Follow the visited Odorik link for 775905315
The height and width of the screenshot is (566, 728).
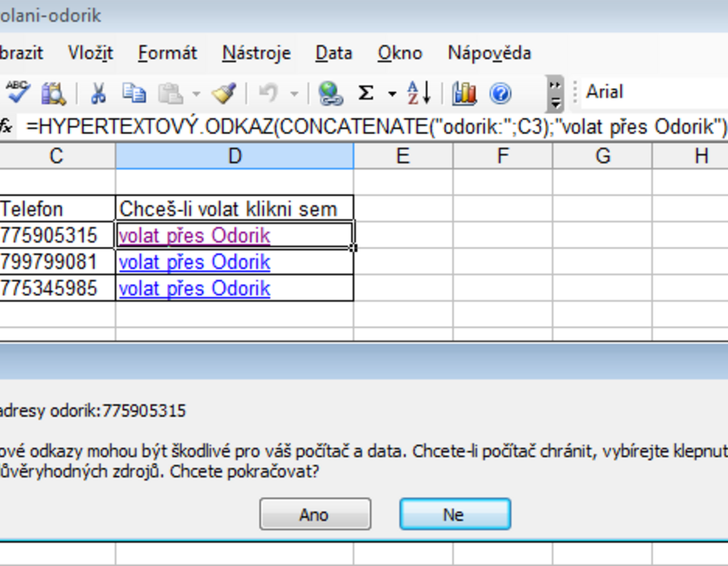(x=194, y=235)
